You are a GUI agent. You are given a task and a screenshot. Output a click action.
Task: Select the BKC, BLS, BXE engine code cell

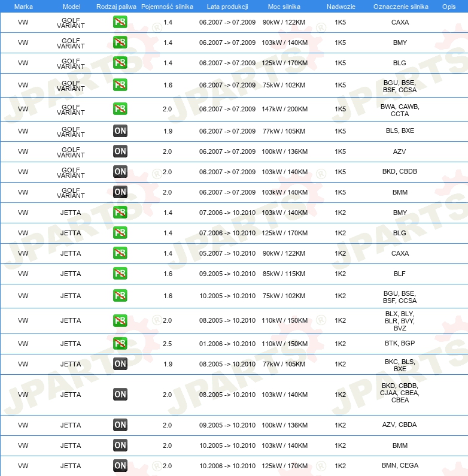point(400,365)
